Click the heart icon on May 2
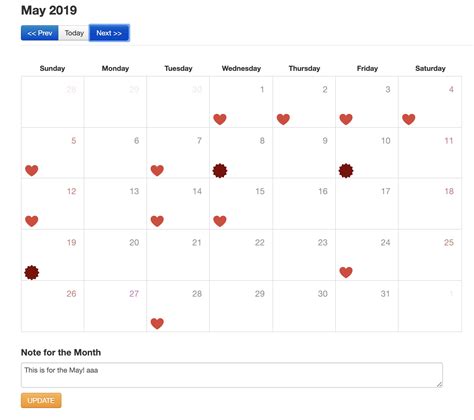 click(283, 119)
